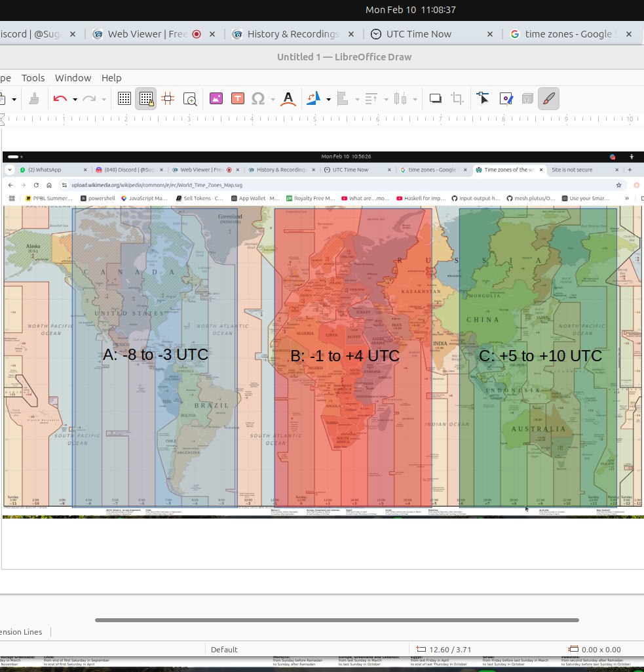Click the Show Draw Functions pencil icon
644x672 pixels.
[x=548, y=99]
